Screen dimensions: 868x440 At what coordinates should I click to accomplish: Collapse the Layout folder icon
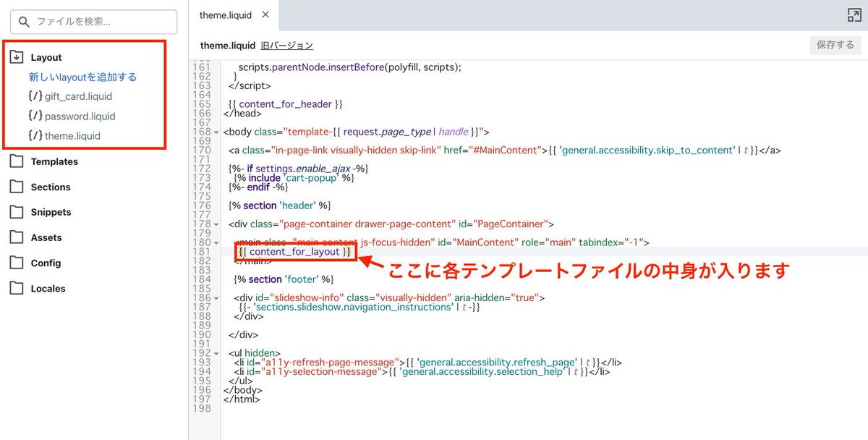point(17,57)
